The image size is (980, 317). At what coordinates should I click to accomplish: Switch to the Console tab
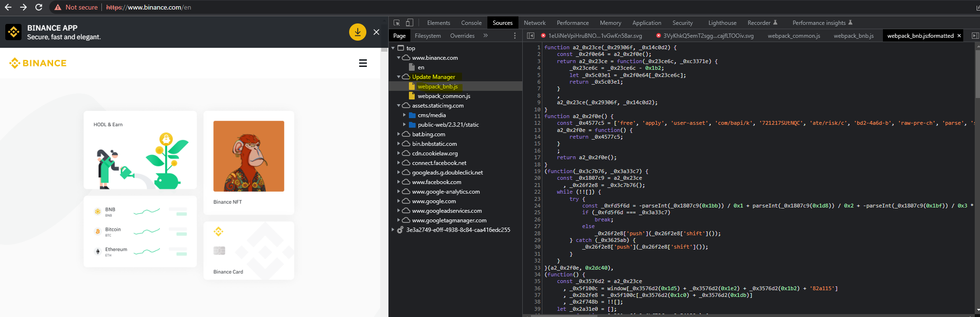click(471, 22)
